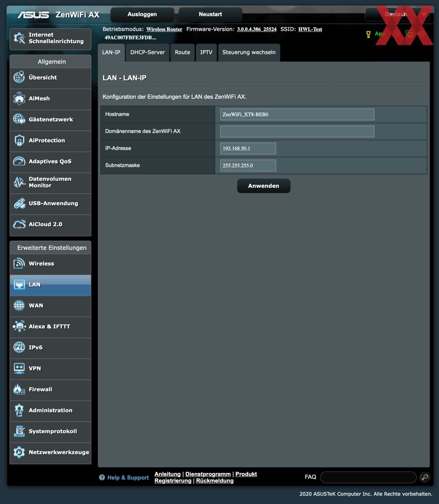439x504 pixels.
Task: Select LAN in the sidebar
Action: pyautogui.click(x=50, y=285)
